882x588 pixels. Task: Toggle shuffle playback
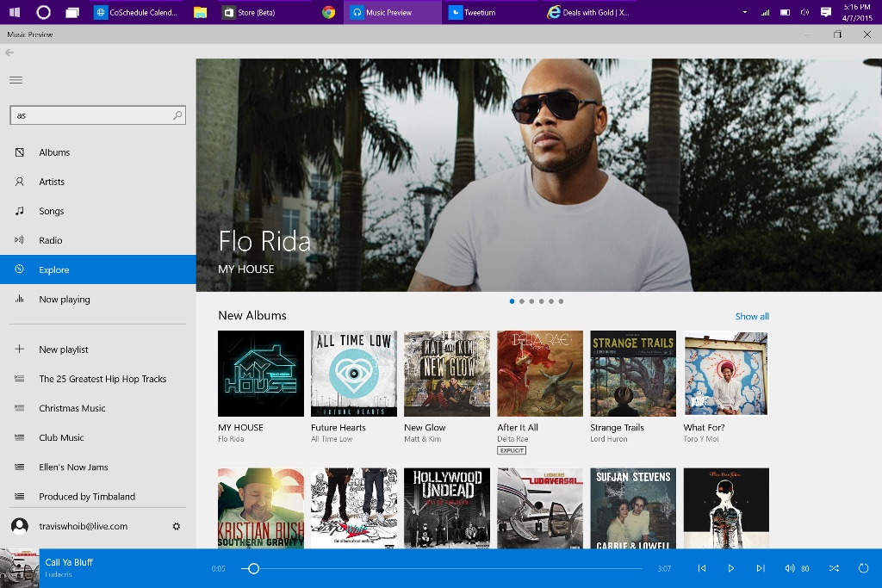834,568
